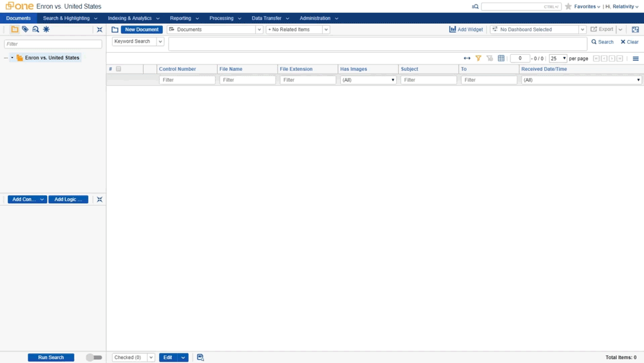Open the Indexing & Analytics menu
644x363 pixels.
click(133, 18)
